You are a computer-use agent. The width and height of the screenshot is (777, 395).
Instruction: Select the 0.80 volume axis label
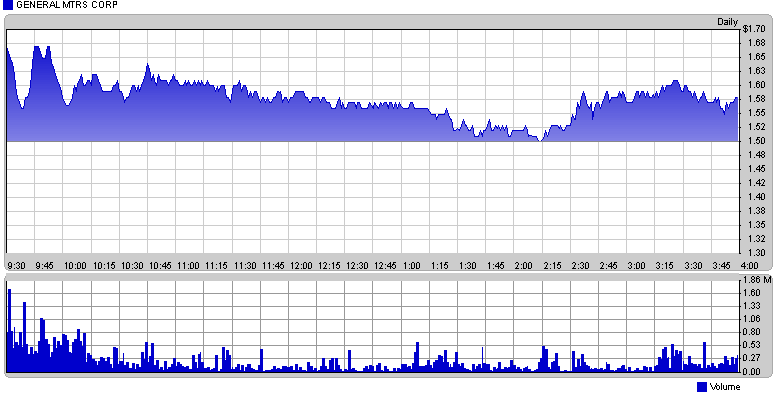click(752, 332)
